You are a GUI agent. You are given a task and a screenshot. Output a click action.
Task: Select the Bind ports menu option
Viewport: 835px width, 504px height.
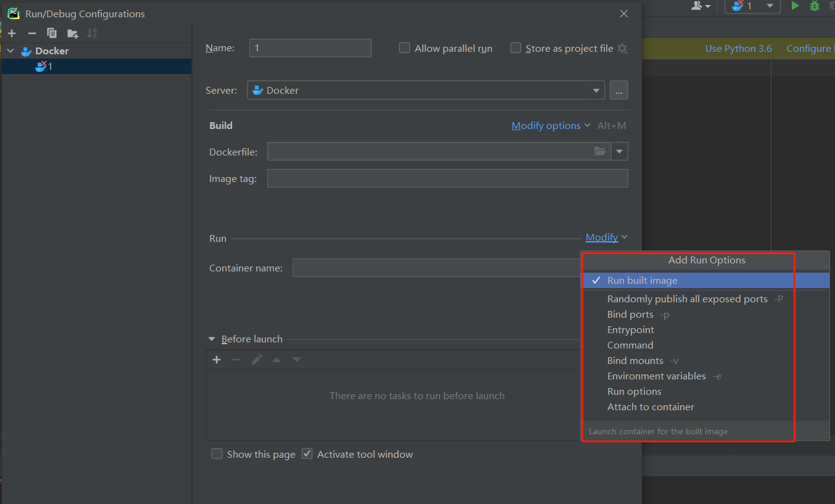pyautogui.click(x=630, y=315)
